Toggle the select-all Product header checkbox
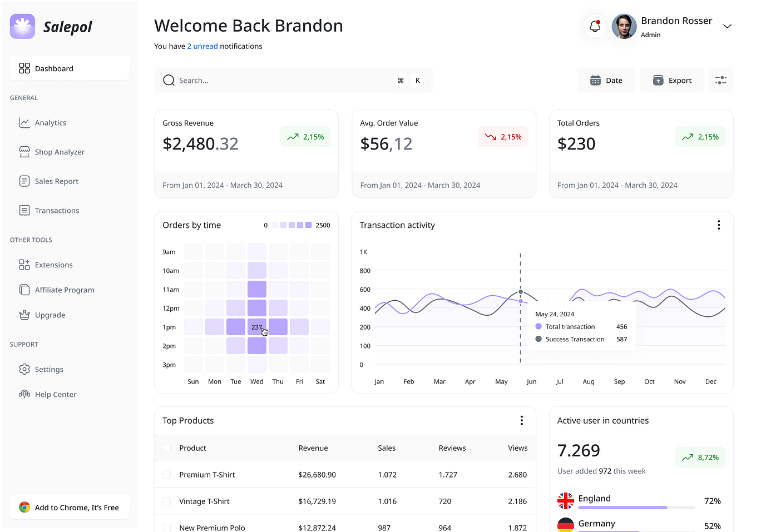The image size is (766, 532). (167, 448)
